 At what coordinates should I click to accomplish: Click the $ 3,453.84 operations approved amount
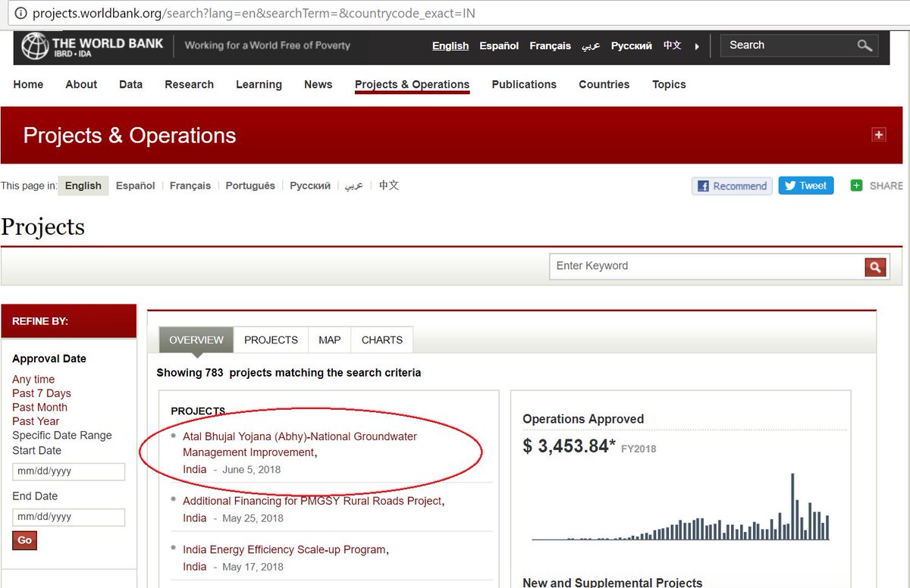point(569,446)
